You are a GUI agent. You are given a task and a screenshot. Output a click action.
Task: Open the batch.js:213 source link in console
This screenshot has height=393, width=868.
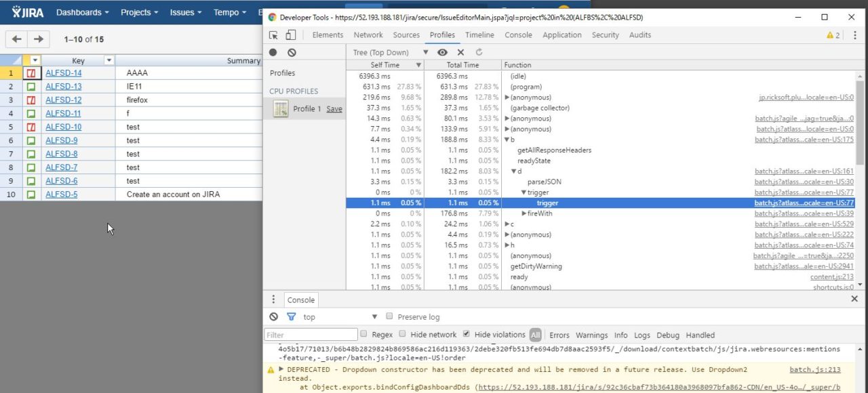(815, 370)
